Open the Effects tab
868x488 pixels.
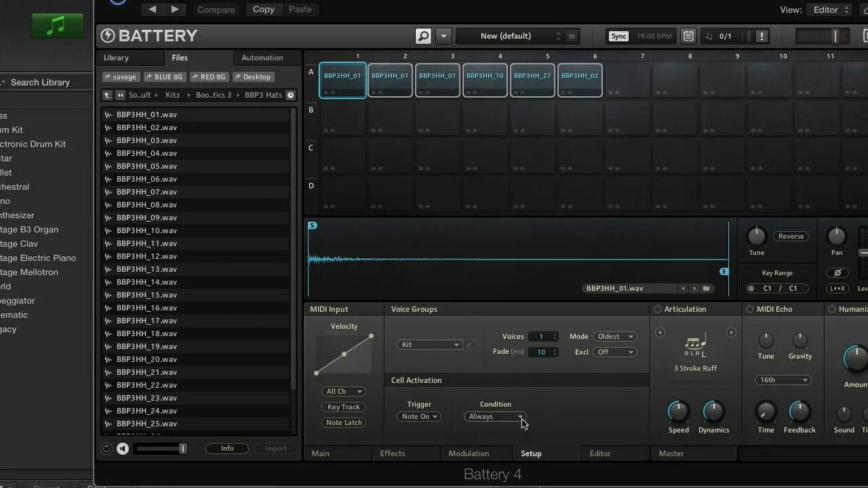(393, 453)
